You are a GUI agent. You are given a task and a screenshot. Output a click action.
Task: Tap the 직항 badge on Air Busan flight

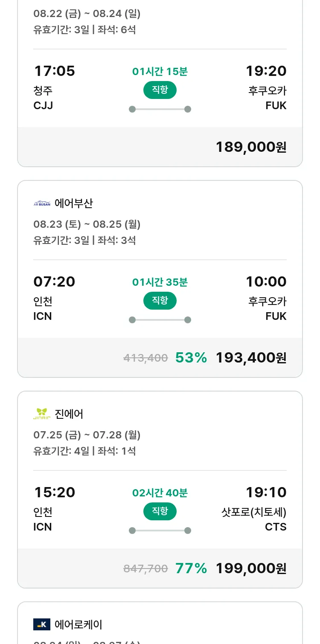160,301
